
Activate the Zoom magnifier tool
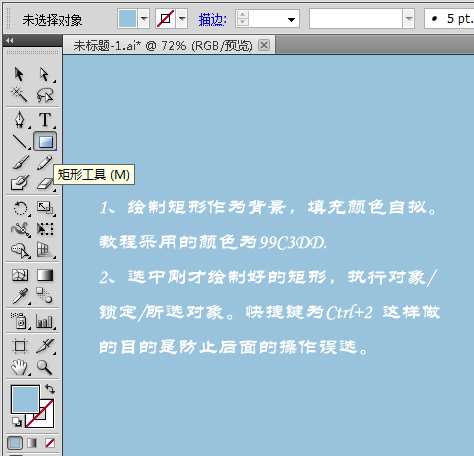tap(44, 367)
